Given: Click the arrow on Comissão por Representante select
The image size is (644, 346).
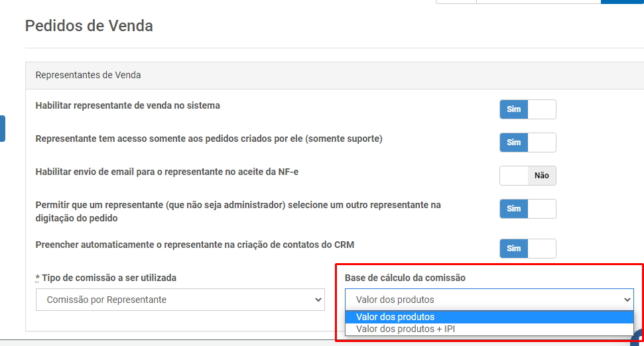Looking at the screenshot, I should click(318, 300).
